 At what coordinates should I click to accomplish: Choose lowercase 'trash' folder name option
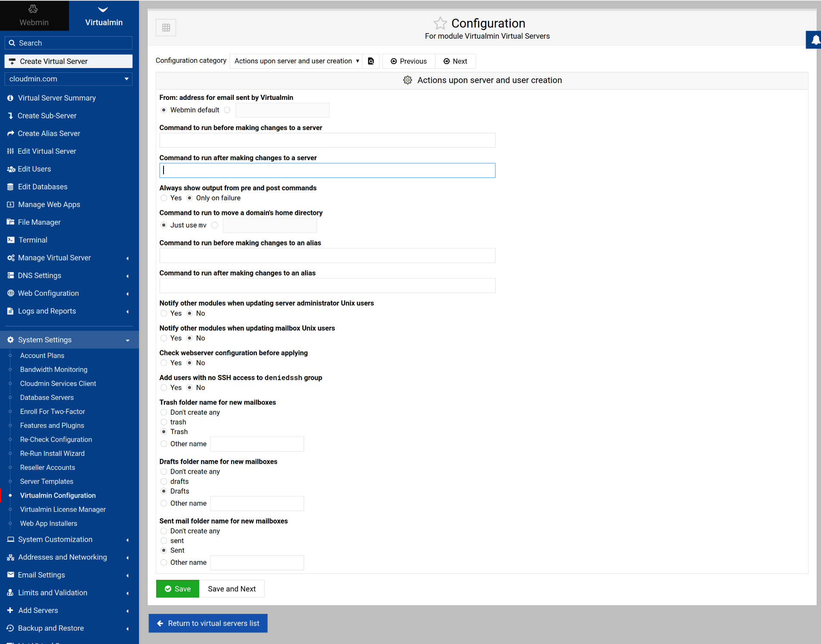[164, 422]
